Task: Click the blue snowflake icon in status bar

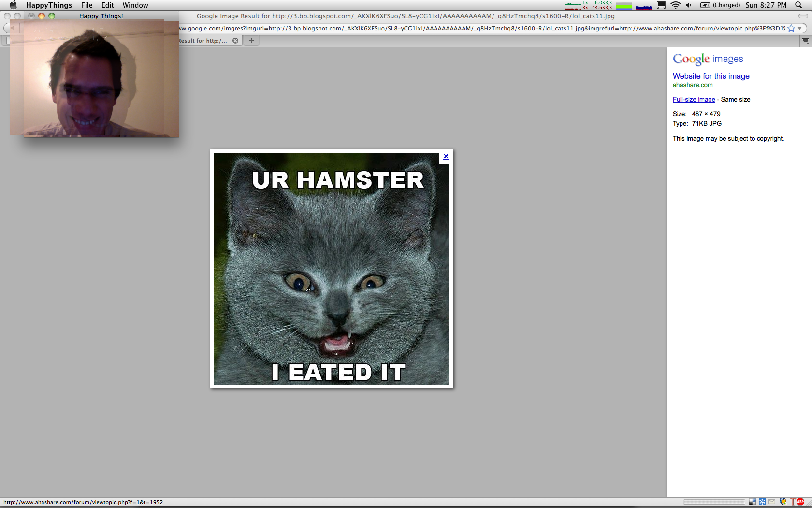Action: coord(762,502)
